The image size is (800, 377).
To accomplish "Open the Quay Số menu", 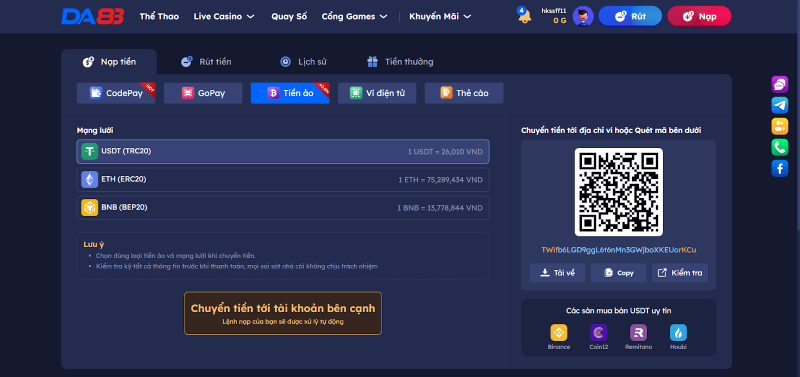I will pyautogui.click(x=289, y=16).
